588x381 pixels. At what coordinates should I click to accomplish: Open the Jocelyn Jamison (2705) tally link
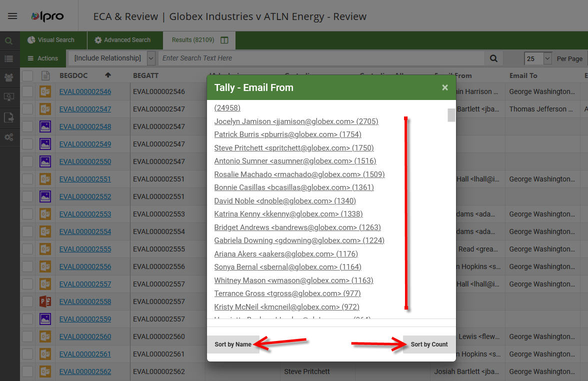[x=296, y=121]
